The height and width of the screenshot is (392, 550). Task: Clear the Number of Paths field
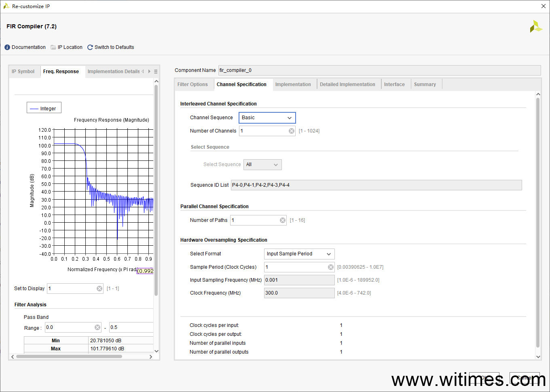(x=283, y=220)
